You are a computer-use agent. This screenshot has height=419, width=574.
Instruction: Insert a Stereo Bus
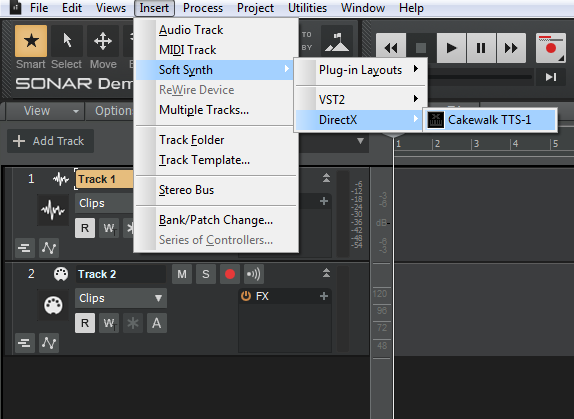click(216, 190)
